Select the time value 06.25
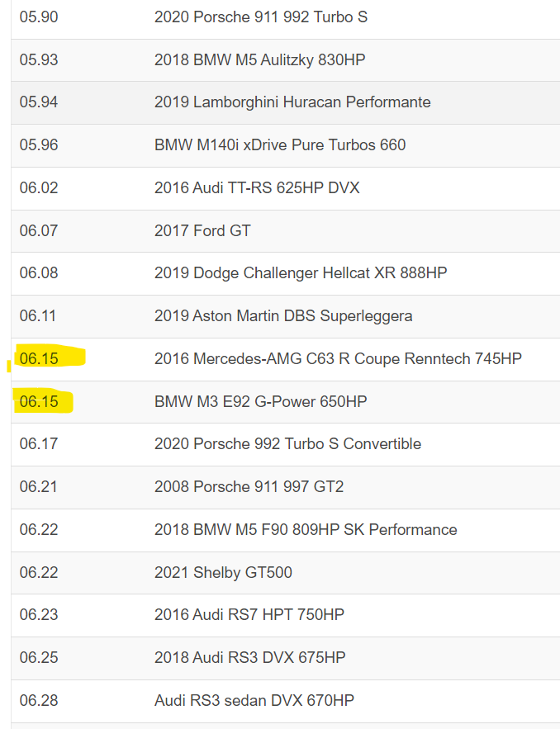 click(x=39, y=657)
